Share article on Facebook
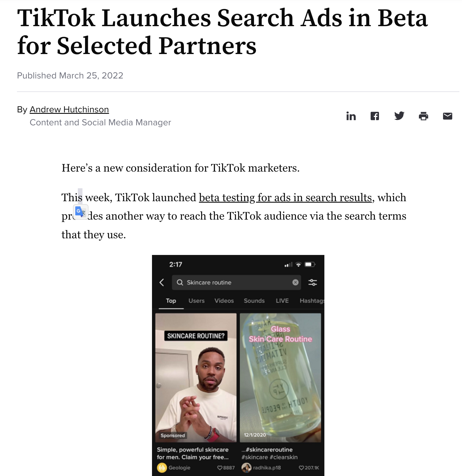Screen dimensions: 462x476 click(x=375, y=116)
